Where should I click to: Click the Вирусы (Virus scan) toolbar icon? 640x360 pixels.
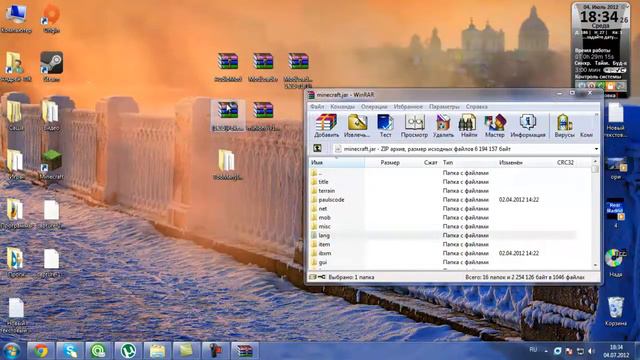564,126
